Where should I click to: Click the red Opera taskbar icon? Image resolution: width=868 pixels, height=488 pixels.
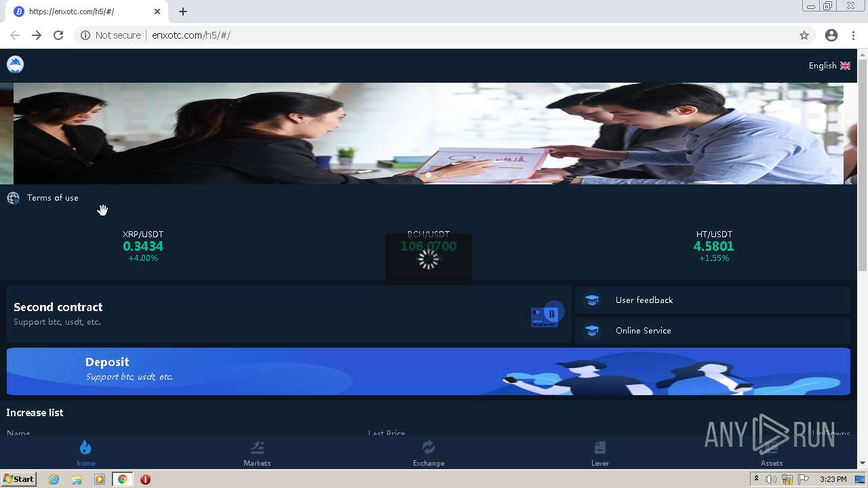tap(145, 479)
